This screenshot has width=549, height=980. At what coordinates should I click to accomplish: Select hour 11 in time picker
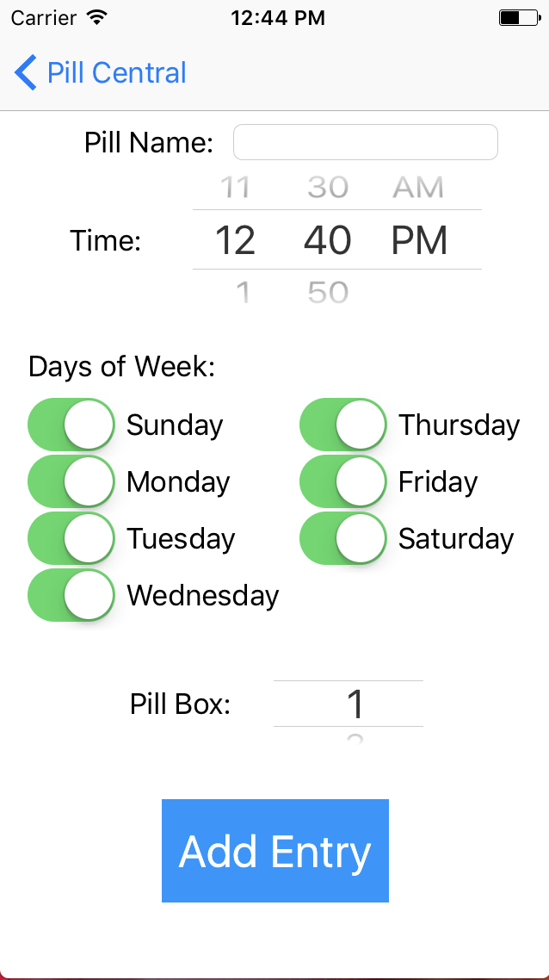[x=236, y=188]
